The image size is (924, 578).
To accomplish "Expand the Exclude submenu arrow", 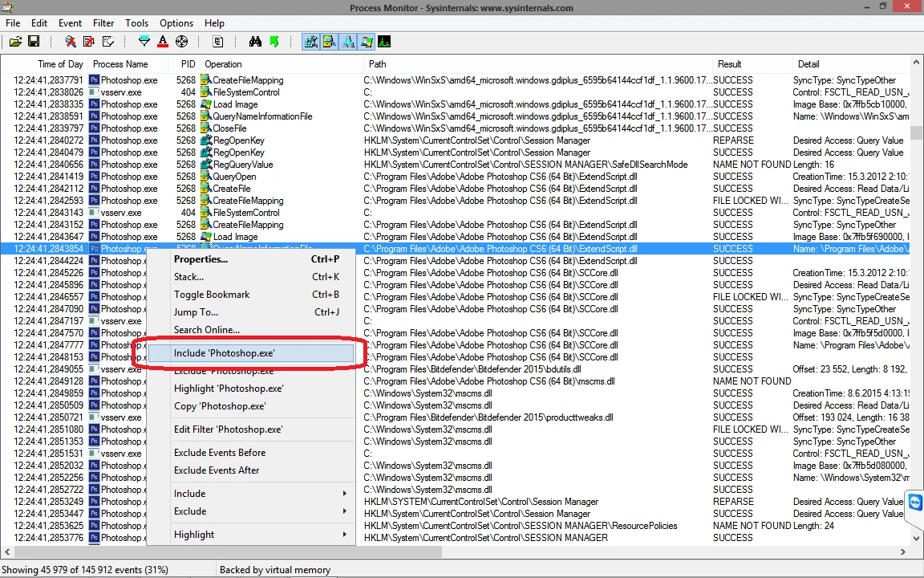I will point(345,511).
